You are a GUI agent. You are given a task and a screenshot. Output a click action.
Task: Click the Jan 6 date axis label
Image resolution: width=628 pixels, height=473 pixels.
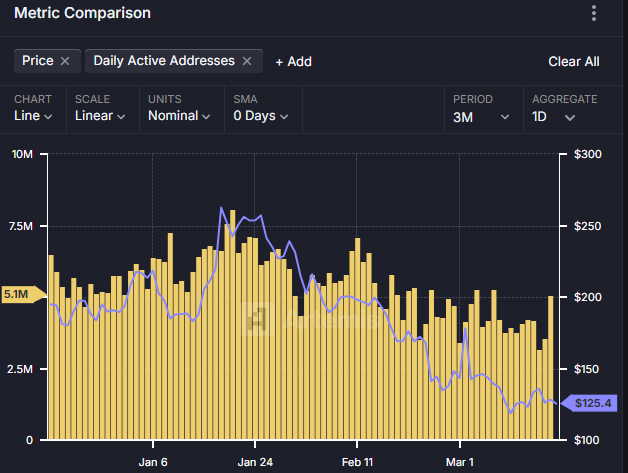click(x=153, y=463)
